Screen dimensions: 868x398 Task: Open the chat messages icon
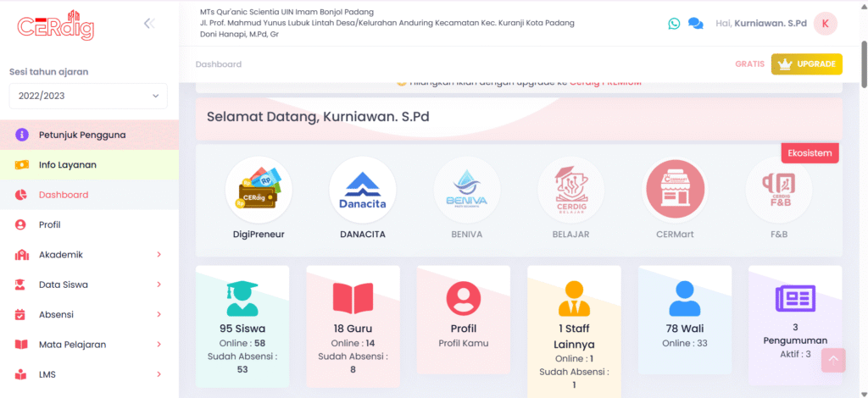695,24
